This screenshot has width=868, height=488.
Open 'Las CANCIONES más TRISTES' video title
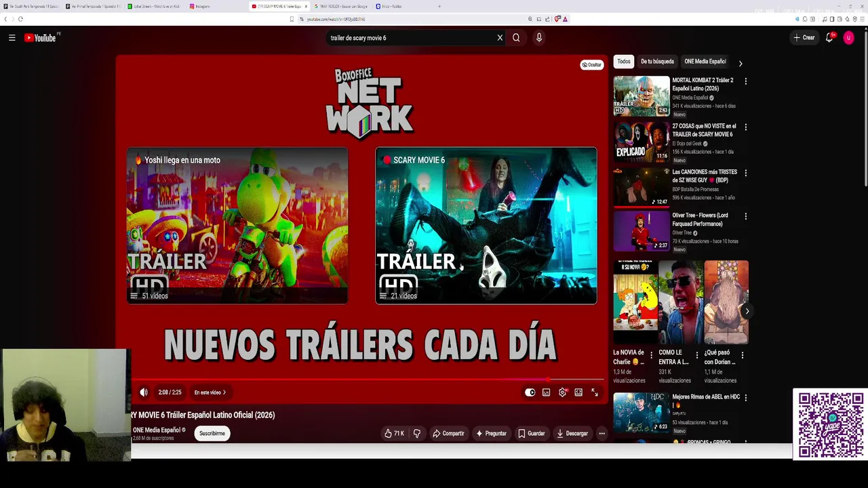click(x=704, y=176)
